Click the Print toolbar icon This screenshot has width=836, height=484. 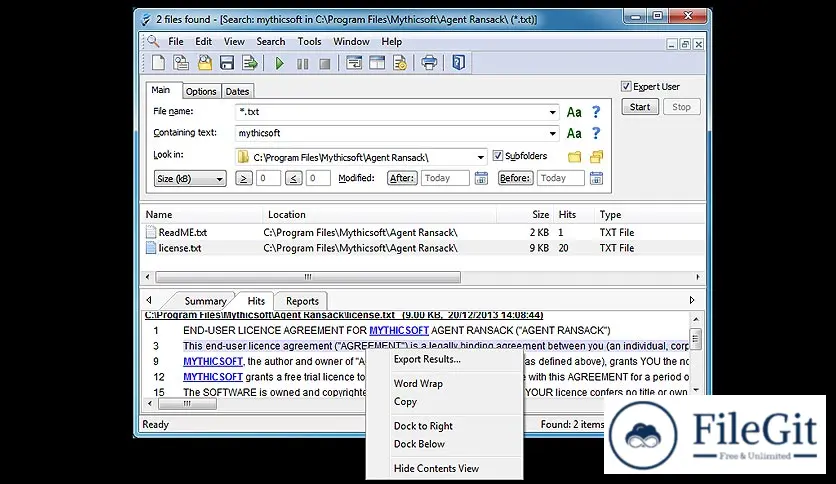click(x=429, y=63)
